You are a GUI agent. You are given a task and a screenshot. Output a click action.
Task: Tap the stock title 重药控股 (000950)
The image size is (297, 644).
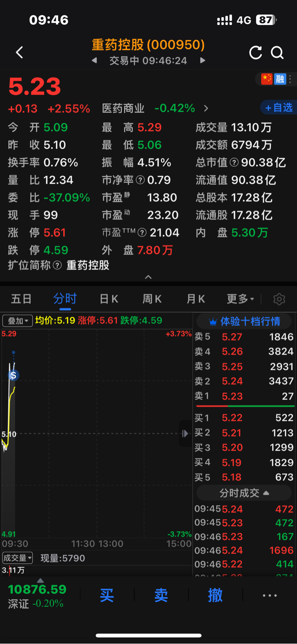pos(148,45)
